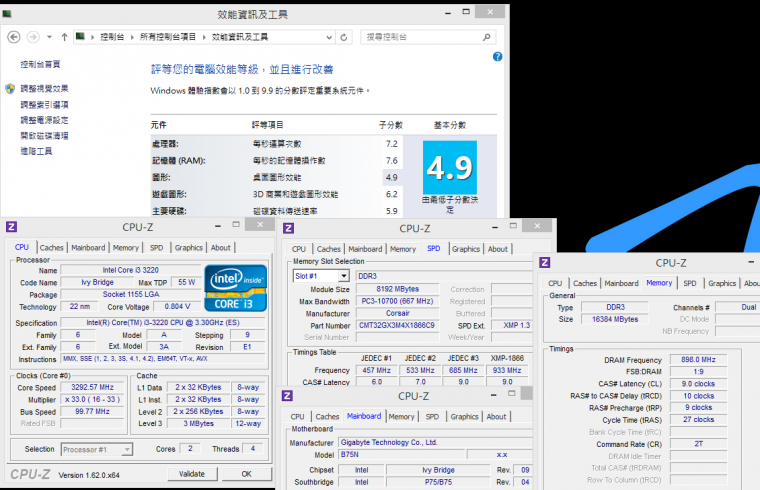Switch to Caches tab in CPU-Z CPU window
Viewport: 760px width, 490px height.
coord(52,247)
